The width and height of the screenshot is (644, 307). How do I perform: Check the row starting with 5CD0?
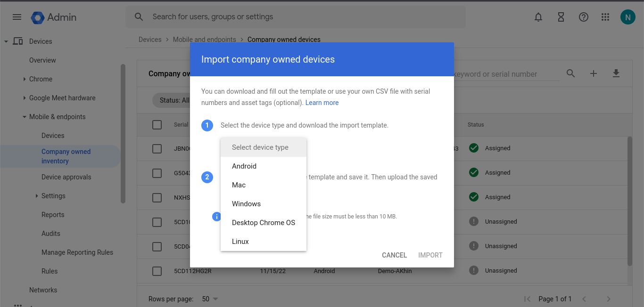[x=157, y=246]
